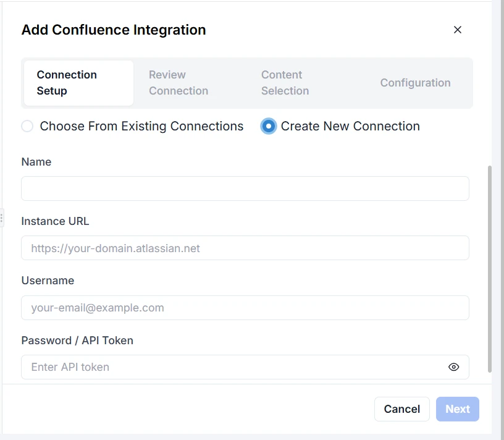Open the Review Connection tab

coord(178,83)
